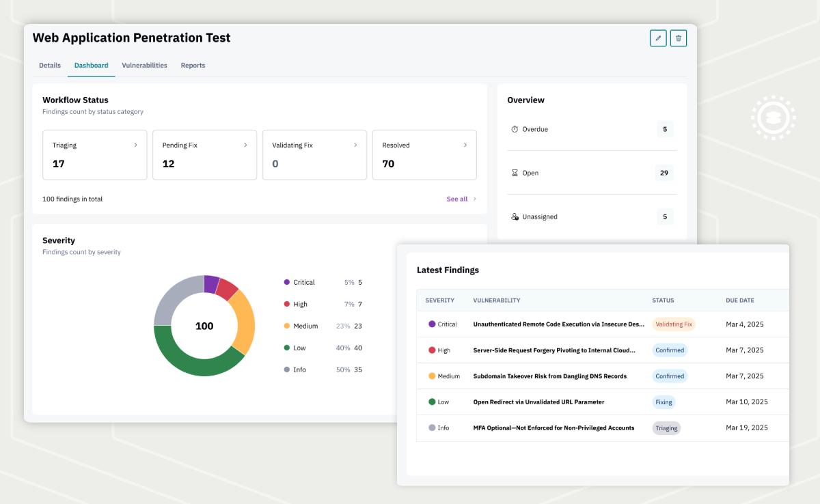Expand the Triaging workflow card chevron

tap(135, 145)
